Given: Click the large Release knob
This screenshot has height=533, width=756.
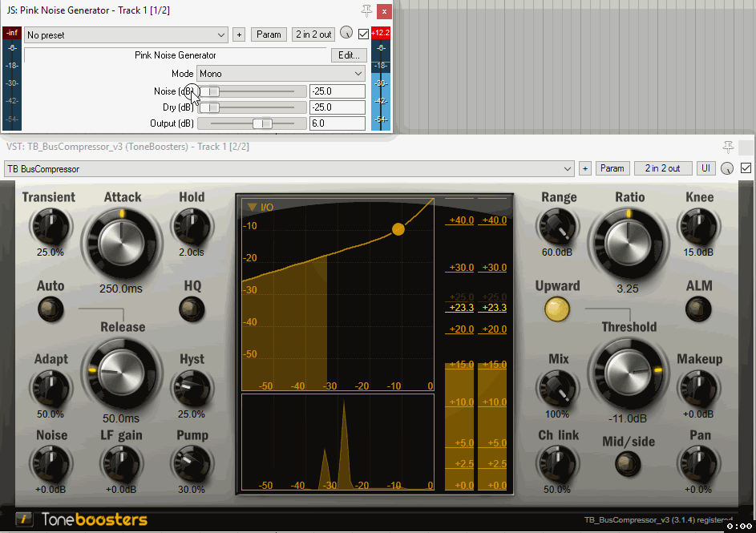Looking at the screenshot, I should [122, 374].
